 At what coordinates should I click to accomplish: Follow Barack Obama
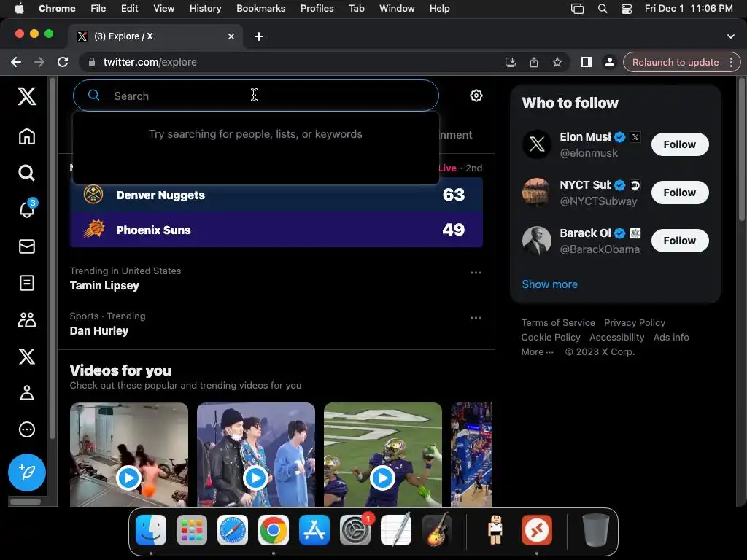point(680,241)
